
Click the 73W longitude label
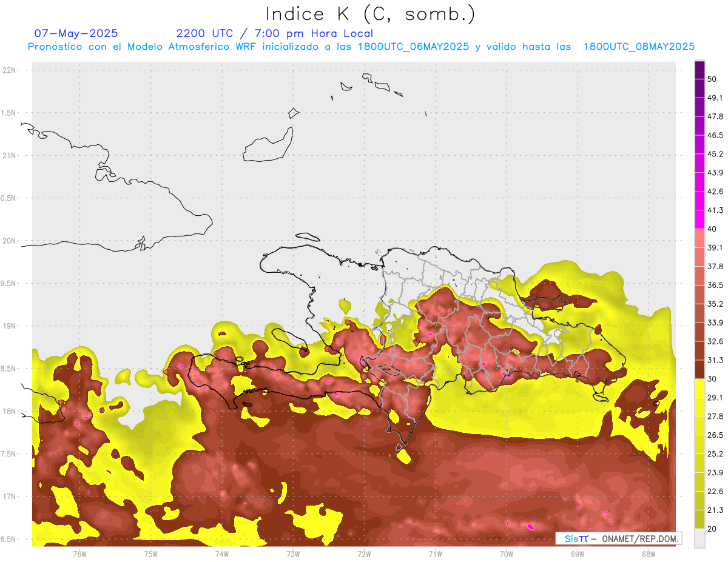[x=293, y=554]
